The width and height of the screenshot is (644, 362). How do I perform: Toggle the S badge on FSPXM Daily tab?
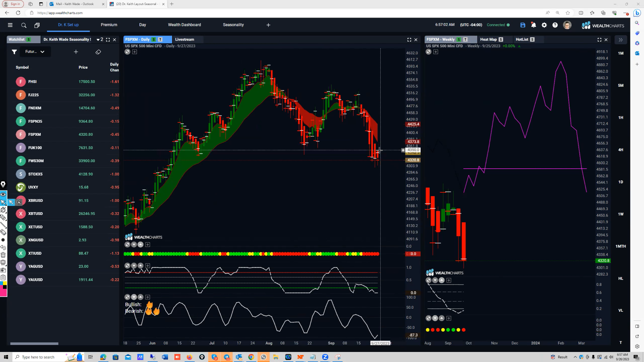coord(154,40)
